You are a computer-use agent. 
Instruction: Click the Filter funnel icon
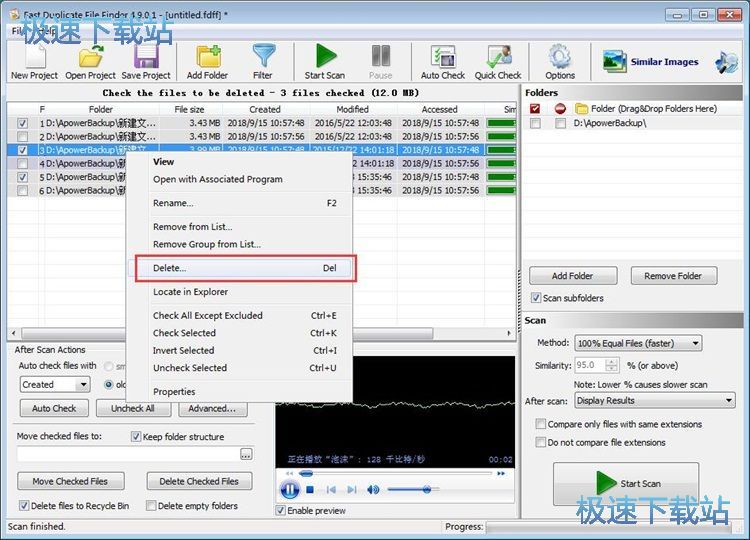coord(263,62)
